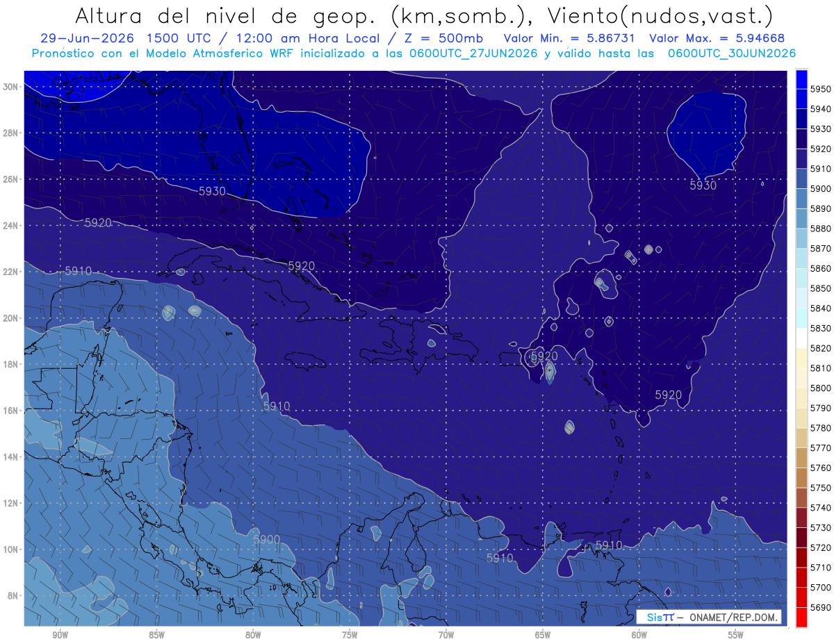
Task: Choose the legend swatch between 5800 and 5810
Action: click(x=801, y=378)
